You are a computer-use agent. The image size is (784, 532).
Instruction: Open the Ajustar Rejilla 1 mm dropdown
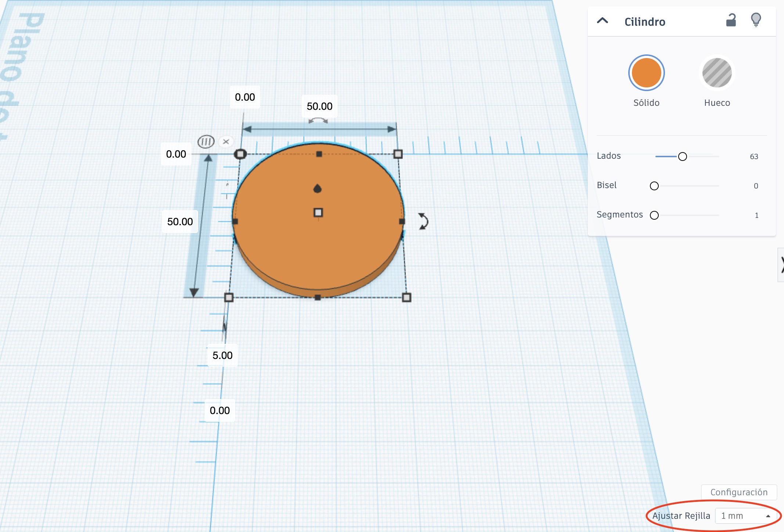pyautogui.click(x=746, y=516)
